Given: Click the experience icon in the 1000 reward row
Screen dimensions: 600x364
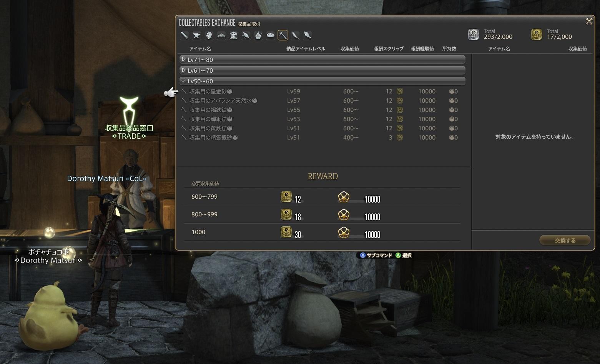Looking at the screenshot, I should coord(344,232).
